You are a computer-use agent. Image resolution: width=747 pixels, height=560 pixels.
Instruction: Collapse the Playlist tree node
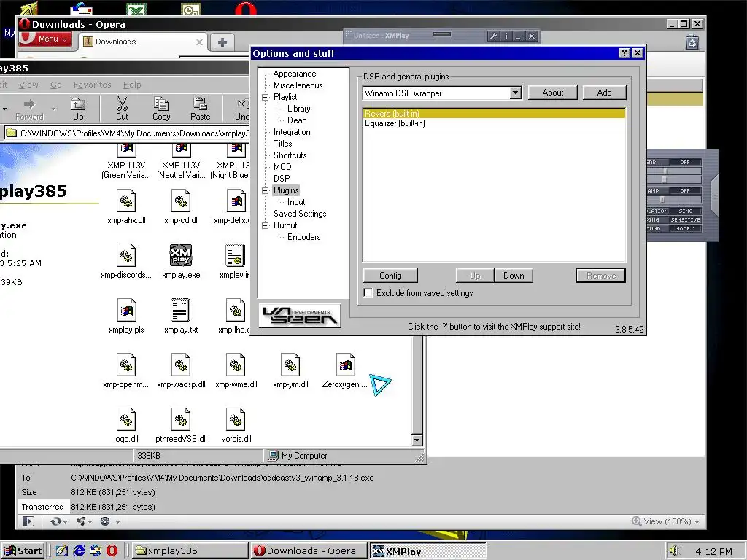pyautogui.click(x=266, y=97)
